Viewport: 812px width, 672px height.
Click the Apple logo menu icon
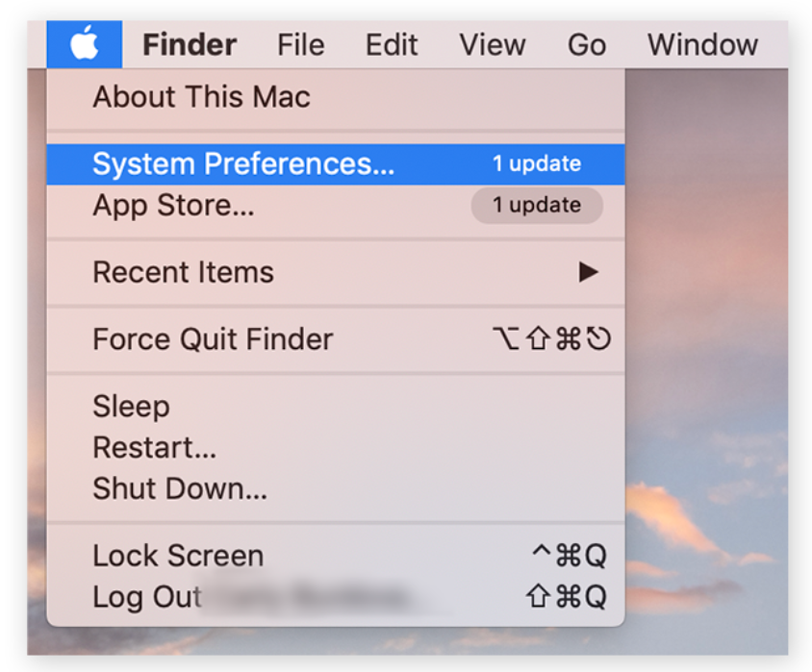85,44
